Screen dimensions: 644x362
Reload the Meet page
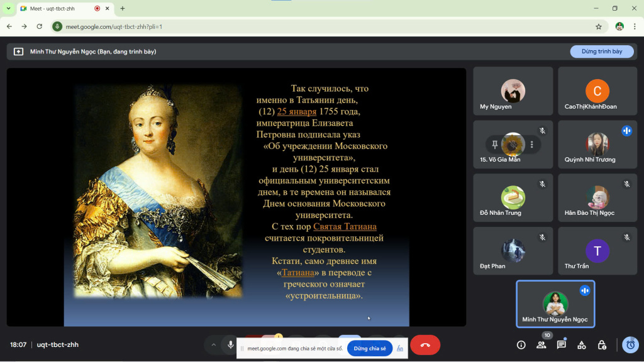click(x=40, y=26)
